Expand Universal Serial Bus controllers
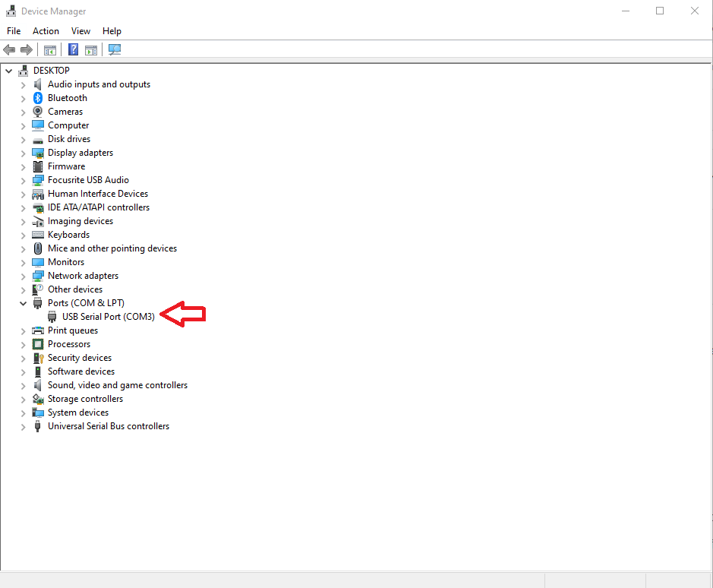The width and height of the screenshot is (713, 588). (x=24, y=427)
